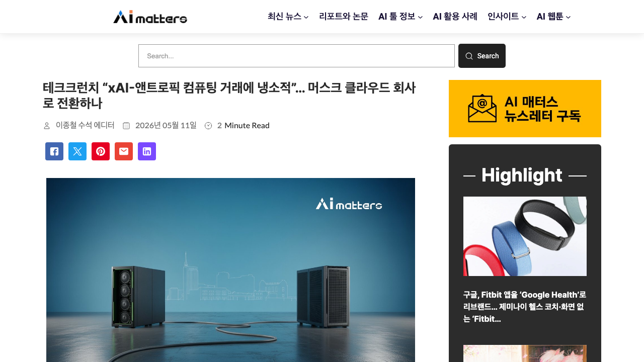Share article on Pinterest icon
Image resolution: width=644 pixels, height=362 pixels.
pos(101,151)
